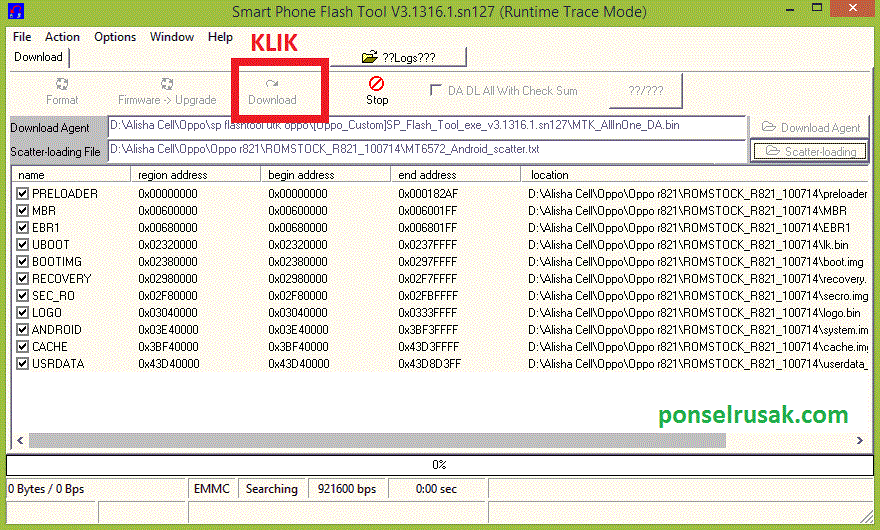880x530 pixels.
Task: Click the app icon in title bar
Action: tap(16, 11)
